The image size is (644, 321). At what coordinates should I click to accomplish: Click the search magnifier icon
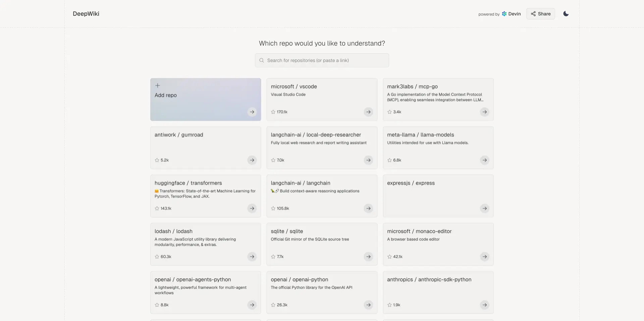pos(262,60)
